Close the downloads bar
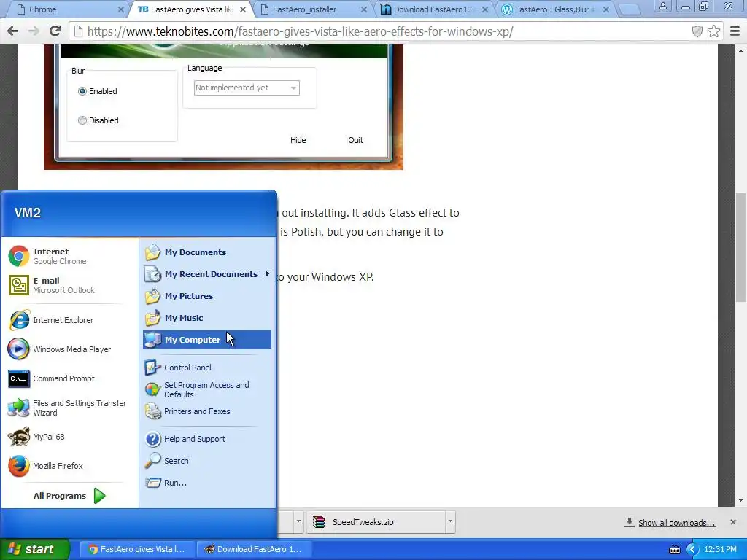747x560 pixels. (732, 522)
